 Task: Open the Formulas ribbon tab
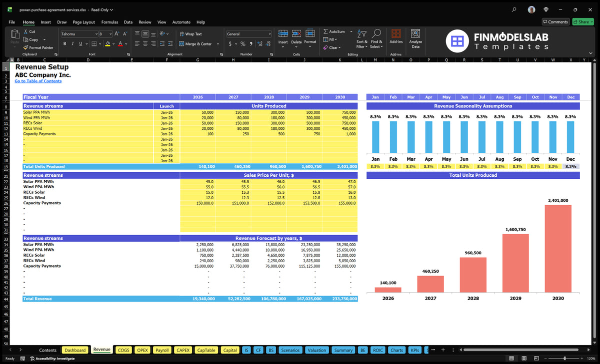pyautogui.click(x=109, y=22)
